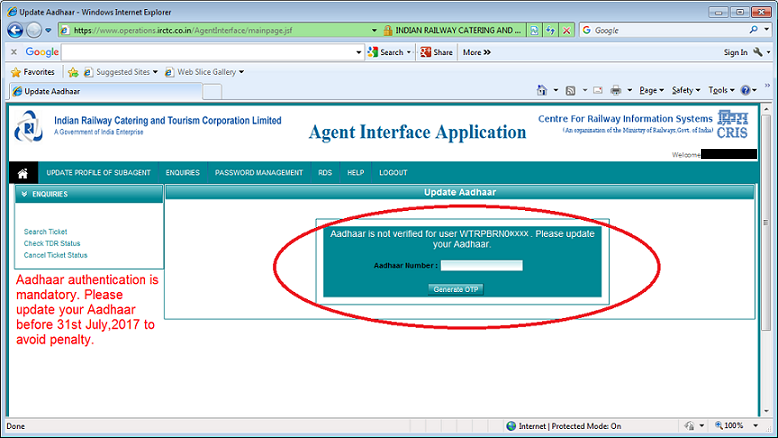Select the Update Aadhaar browser tab

(106, 91)
